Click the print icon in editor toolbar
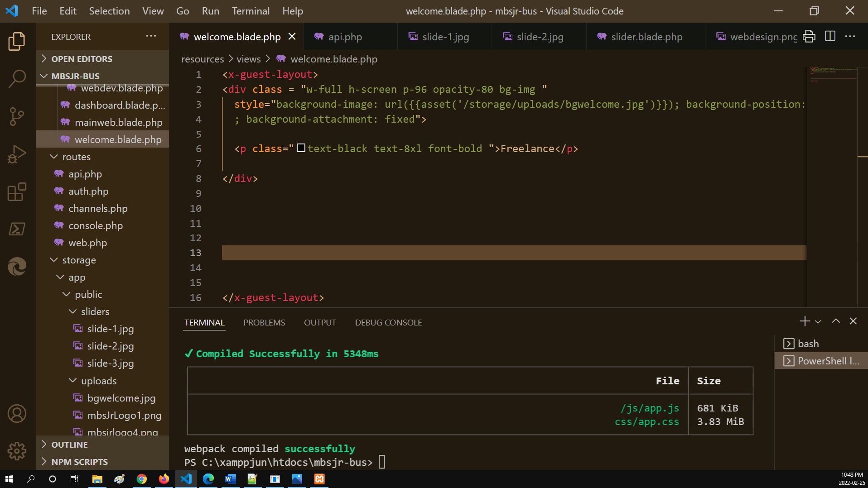 click(x=809, y=36)
